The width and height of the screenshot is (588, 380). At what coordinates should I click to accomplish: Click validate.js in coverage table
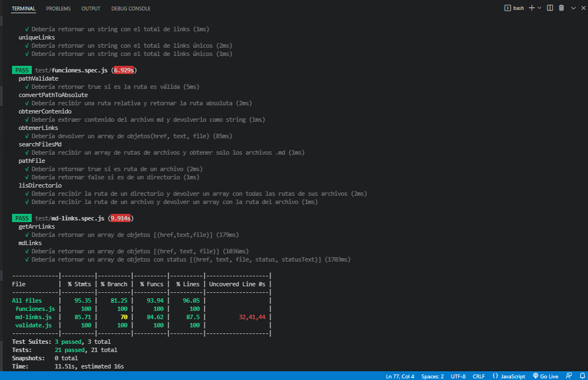click(x=33, y=325)
